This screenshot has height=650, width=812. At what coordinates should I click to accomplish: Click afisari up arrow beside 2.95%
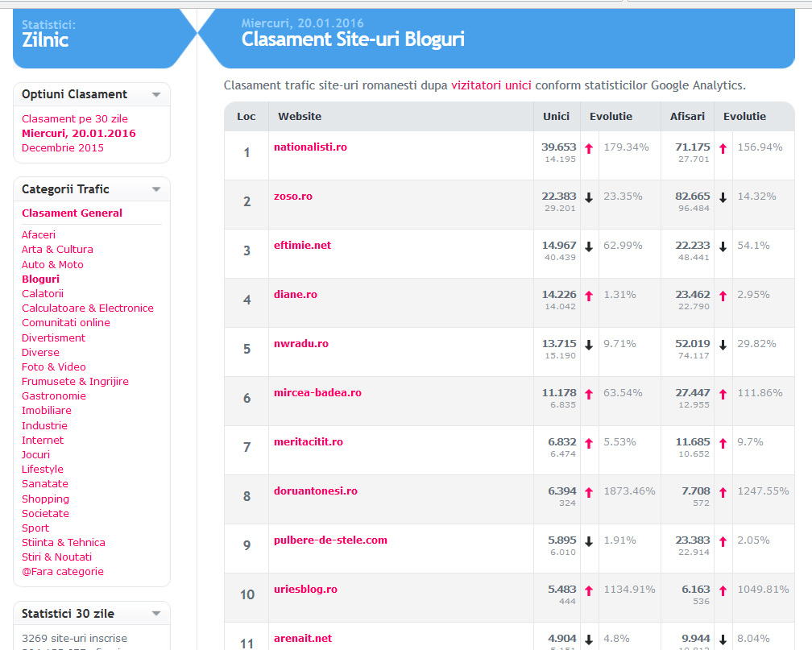point(723,296)
